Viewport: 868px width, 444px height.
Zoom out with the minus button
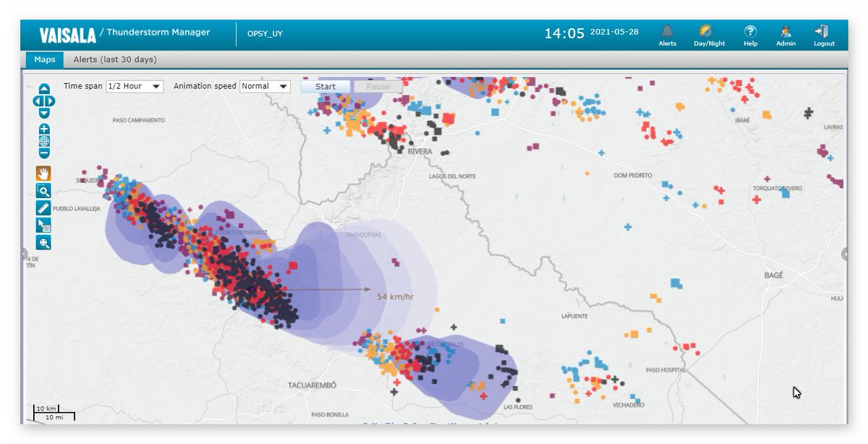pyautogui.click(x=44, y=153)
